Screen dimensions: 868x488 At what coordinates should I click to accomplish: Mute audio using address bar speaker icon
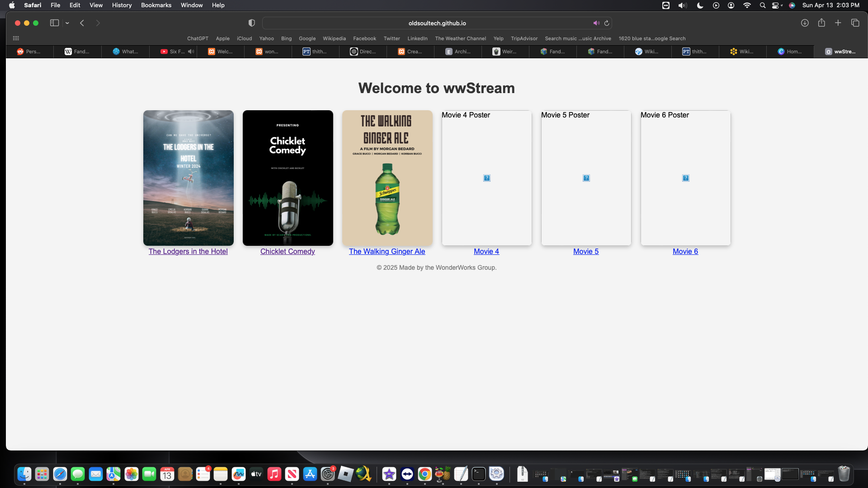[596, 23]
